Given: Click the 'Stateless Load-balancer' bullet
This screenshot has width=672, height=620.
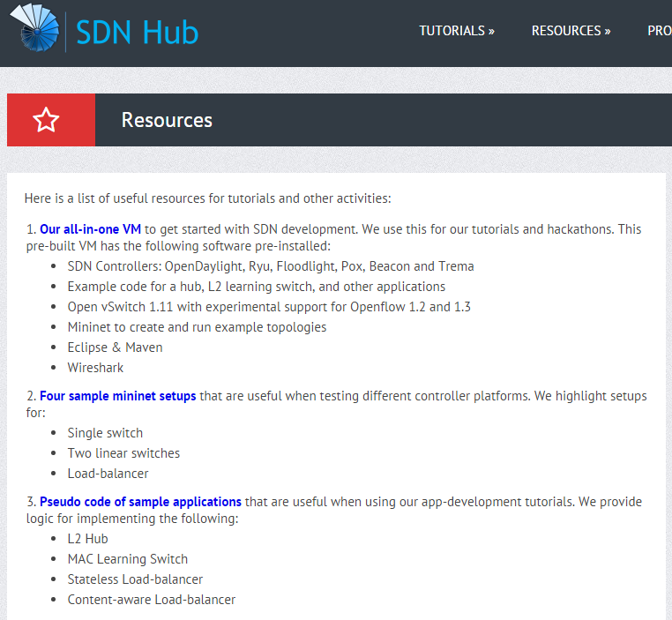Looking at the screenshot, I should [135, 579].
